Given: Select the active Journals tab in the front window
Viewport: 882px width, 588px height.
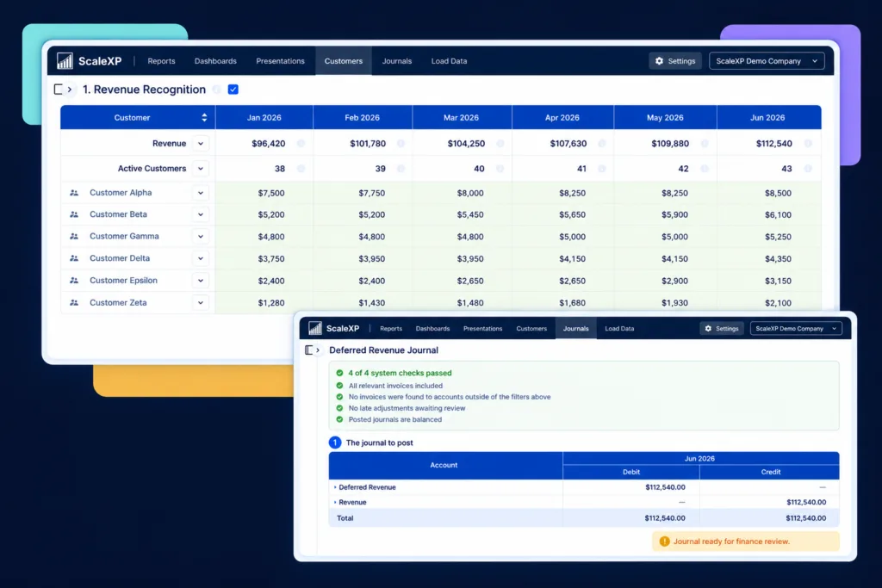Looking at the screenshot, I should [576, 328].
